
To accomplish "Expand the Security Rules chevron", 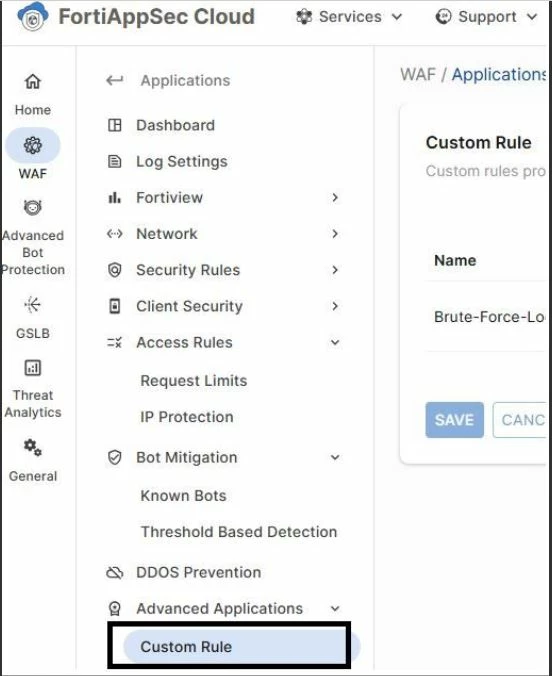I will coord(335,270).
